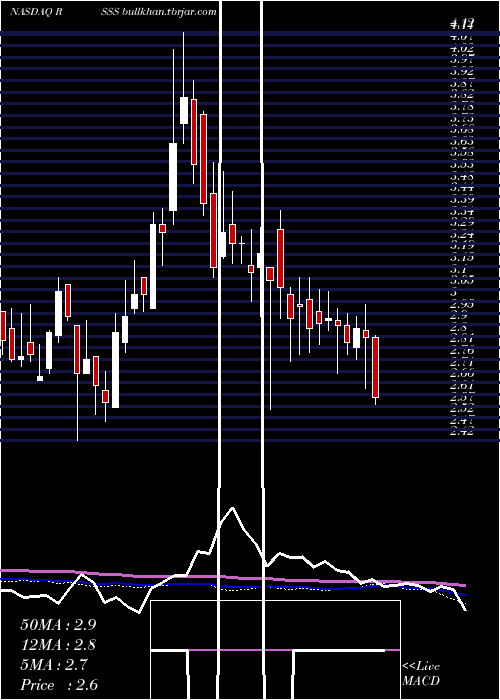Click the 2.42 price axis label
The image size is (500, 700).
point(462,432)
